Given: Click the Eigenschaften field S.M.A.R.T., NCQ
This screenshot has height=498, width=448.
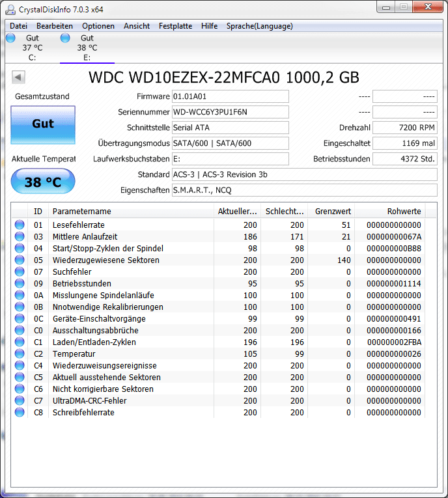Looking at the screenshot, I should [x=305, y=190].
